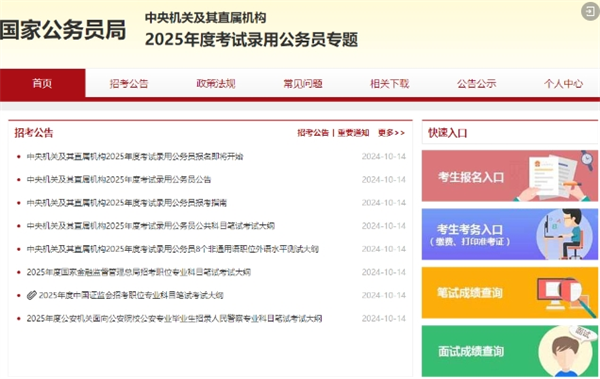
Task: Open announcement 公务员报名即将开始
Action: click(135, 156)
